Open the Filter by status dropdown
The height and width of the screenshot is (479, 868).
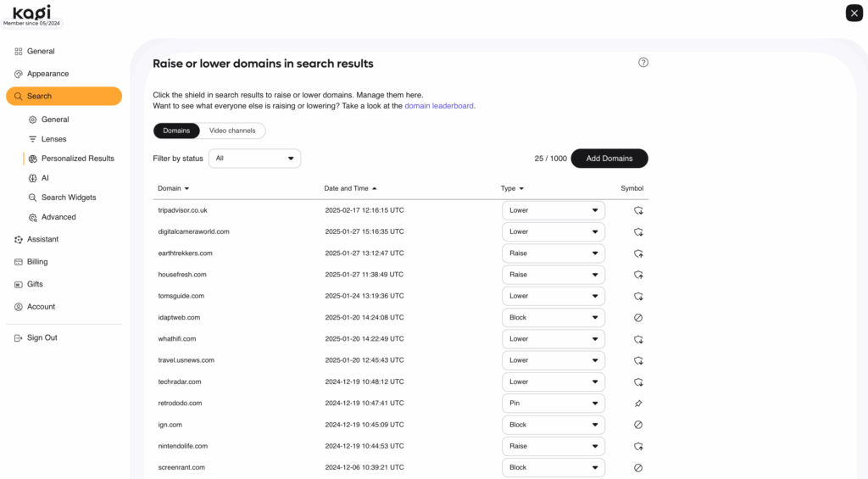pyautogui.click(x=254, y=159)
